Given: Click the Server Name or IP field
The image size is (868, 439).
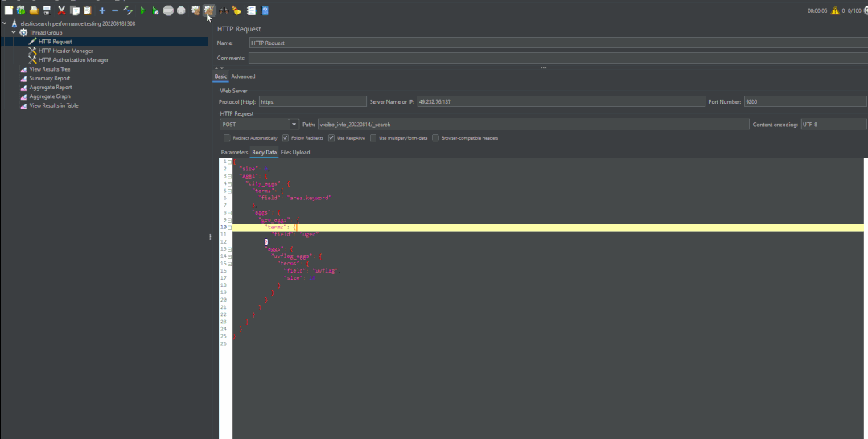Looking at the screenshot, I should [561, 102].
